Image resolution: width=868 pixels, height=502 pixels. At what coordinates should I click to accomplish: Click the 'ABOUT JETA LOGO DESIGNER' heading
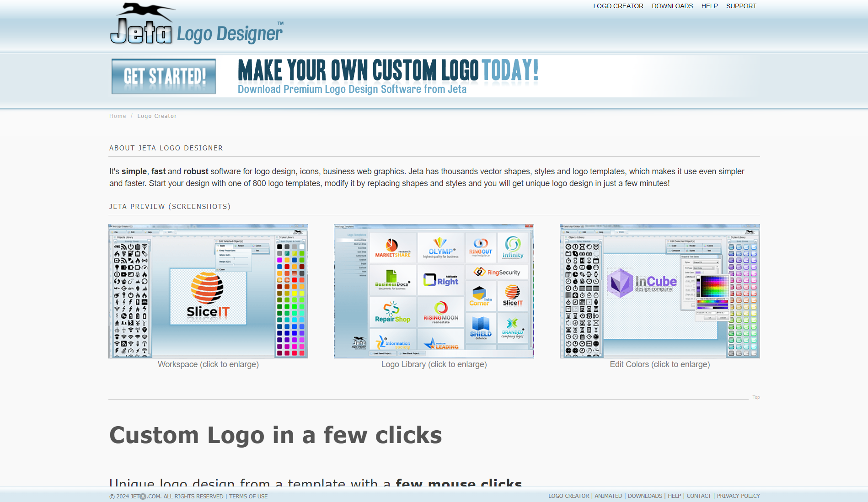(x=166, y=148)
